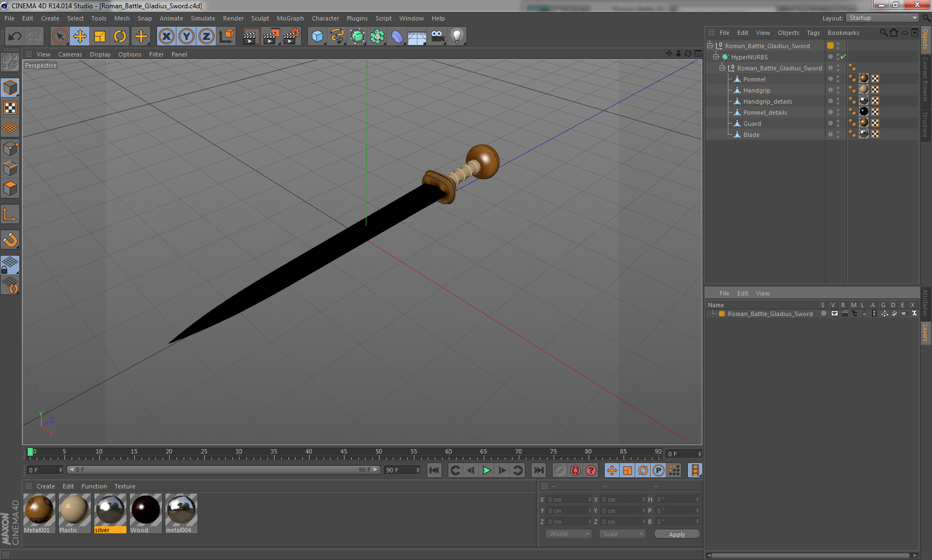Enable Axis mode
Screen dimensions: 932x560
pyautogui.click(x=11, y=214)
